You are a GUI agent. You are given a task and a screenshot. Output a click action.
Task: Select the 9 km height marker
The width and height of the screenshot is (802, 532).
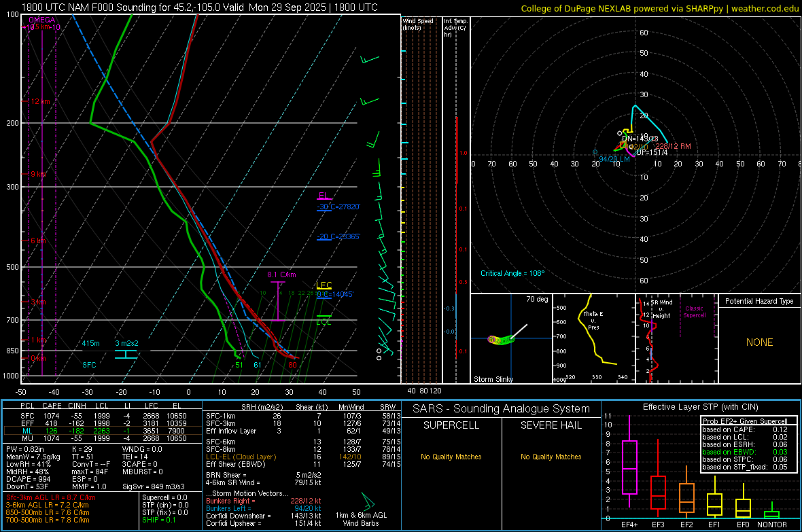[x=38, y=174]
